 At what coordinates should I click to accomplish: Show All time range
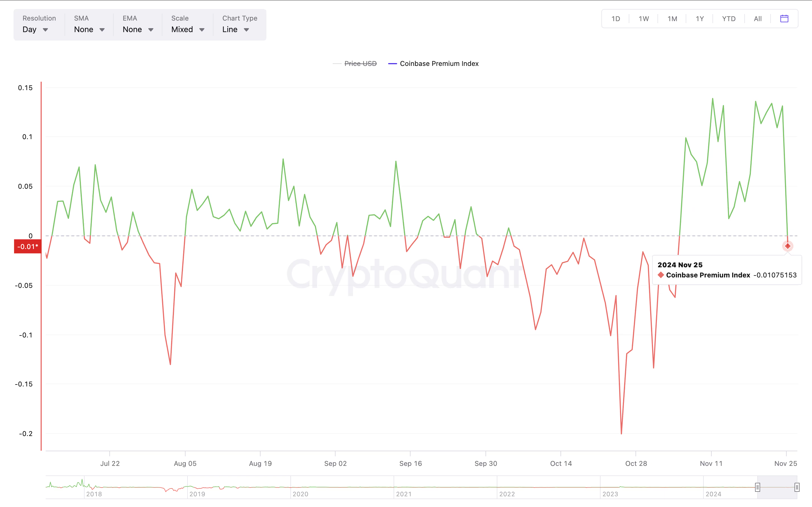click(x=758, y=19)
